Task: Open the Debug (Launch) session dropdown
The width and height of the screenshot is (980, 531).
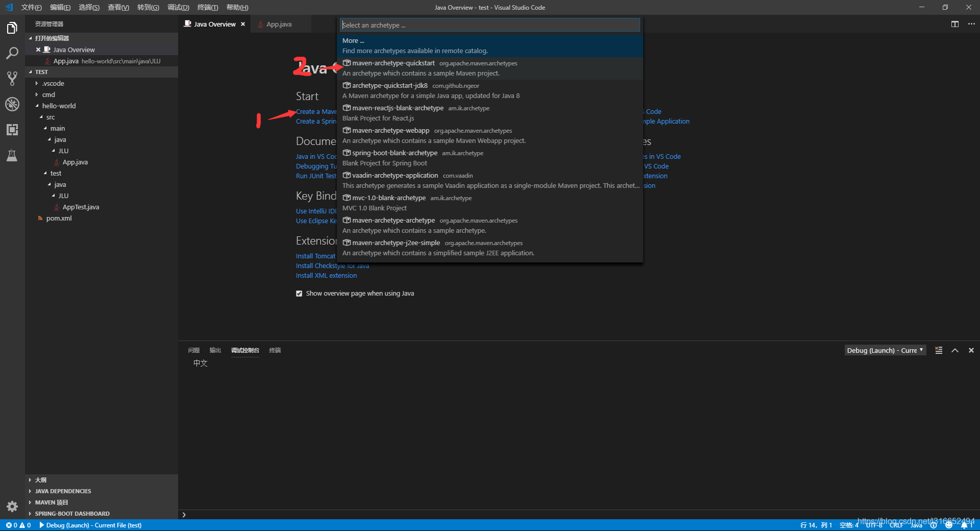Action: [885, 350]
